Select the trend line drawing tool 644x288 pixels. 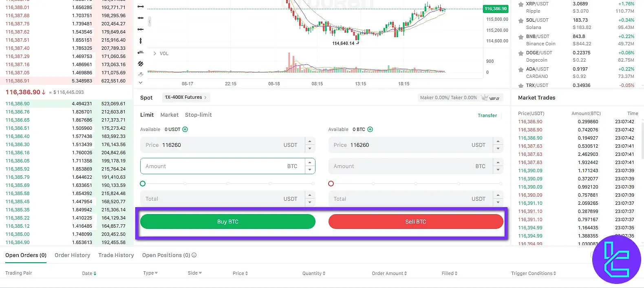pyautogui.click(x=140, y=6)
